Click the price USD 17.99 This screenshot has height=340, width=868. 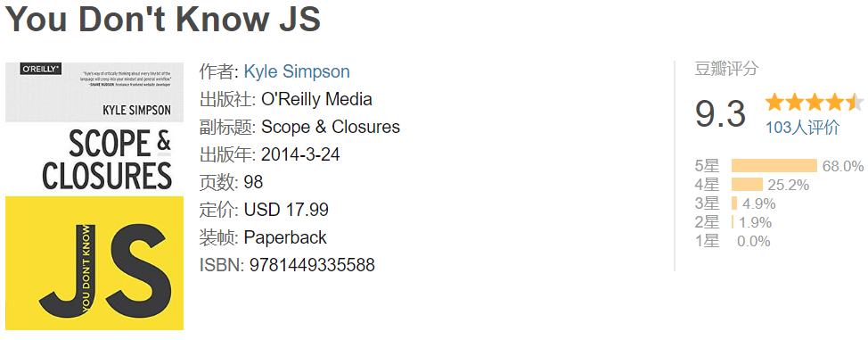[286, 210]
